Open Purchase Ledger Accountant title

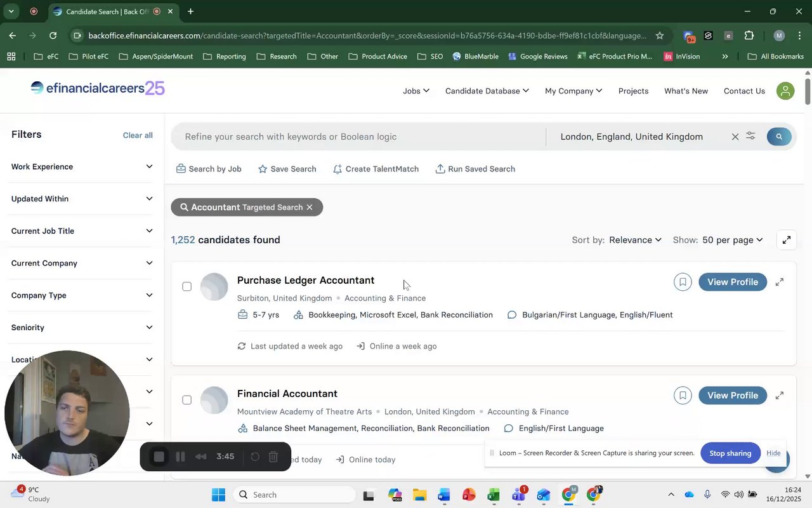(x=306, y=280)
